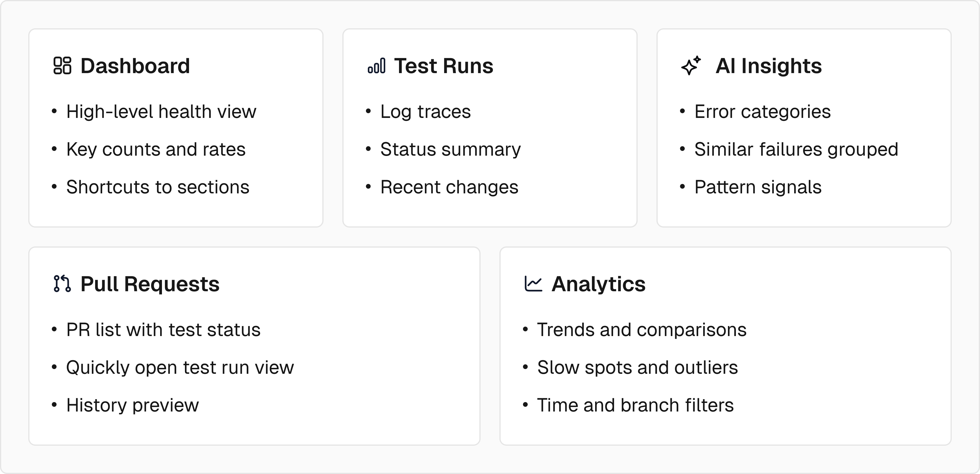Select "Key counts and rates" item
980x474 pixels.
click(156, 149)
